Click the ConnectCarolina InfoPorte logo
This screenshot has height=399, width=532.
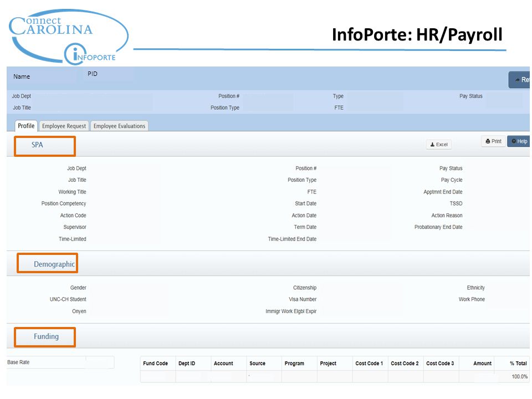pos(68,37)
